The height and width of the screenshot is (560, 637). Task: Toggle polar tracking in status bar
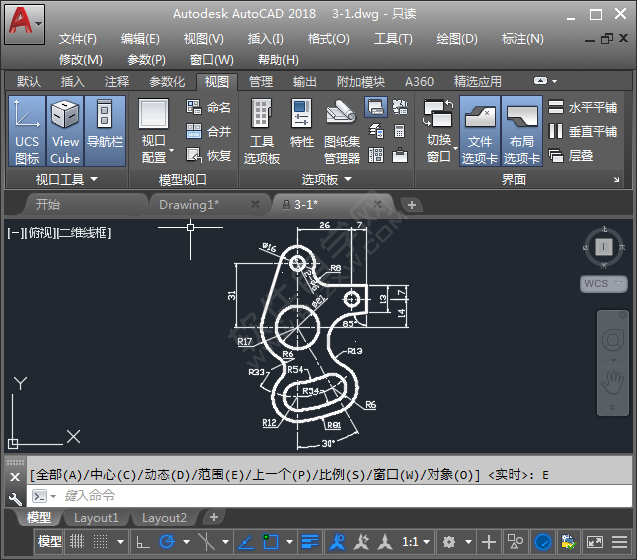[x=167, y=542]
